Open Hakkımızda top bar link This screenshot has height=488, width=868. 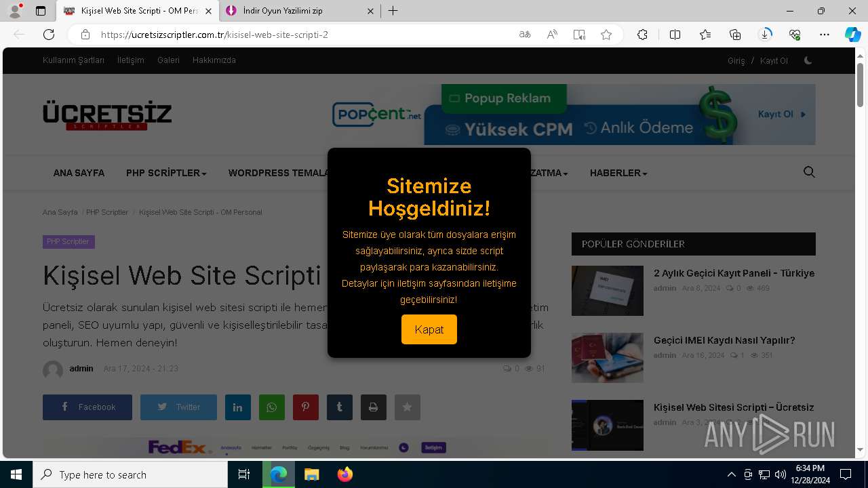[214, 60]
